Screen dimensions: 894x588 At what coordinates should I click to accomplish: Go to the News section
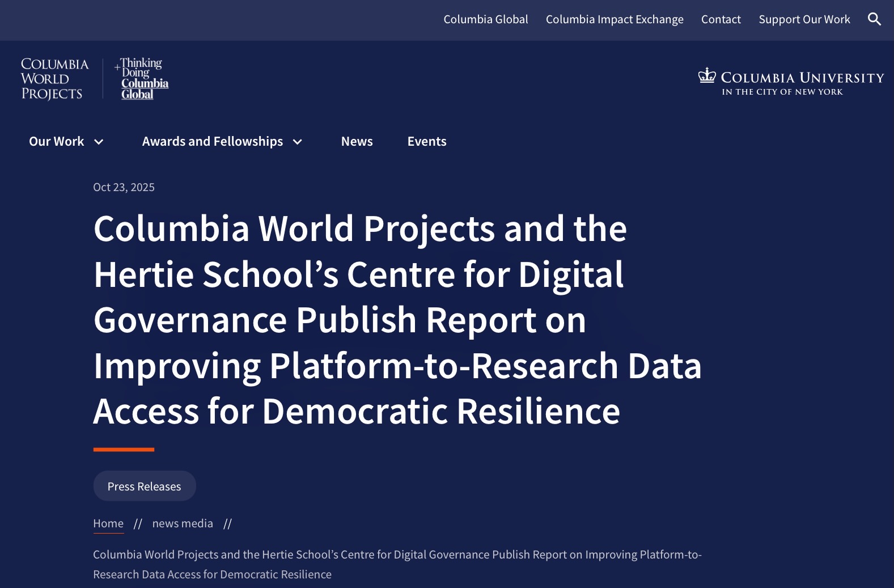click(357, 141)
